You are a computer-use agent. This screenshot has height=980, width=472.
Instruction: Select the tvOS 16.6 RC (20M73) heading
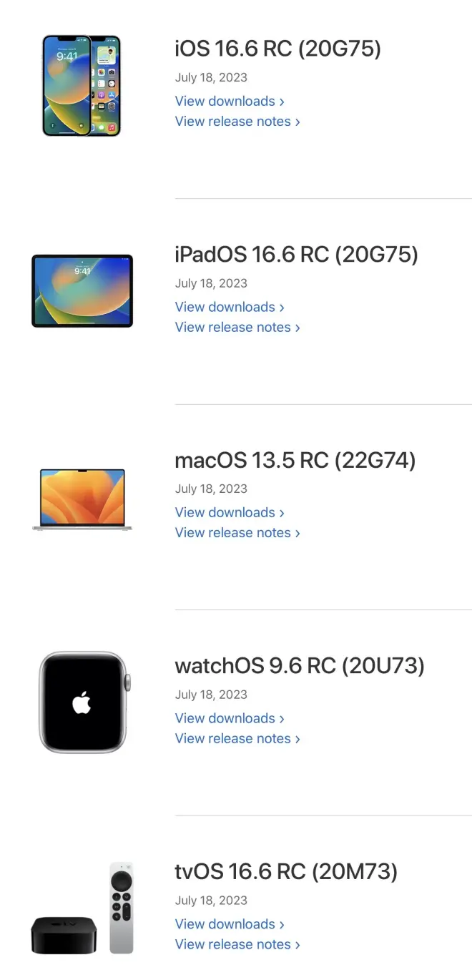pyautogui.click(x=286, y=871)
